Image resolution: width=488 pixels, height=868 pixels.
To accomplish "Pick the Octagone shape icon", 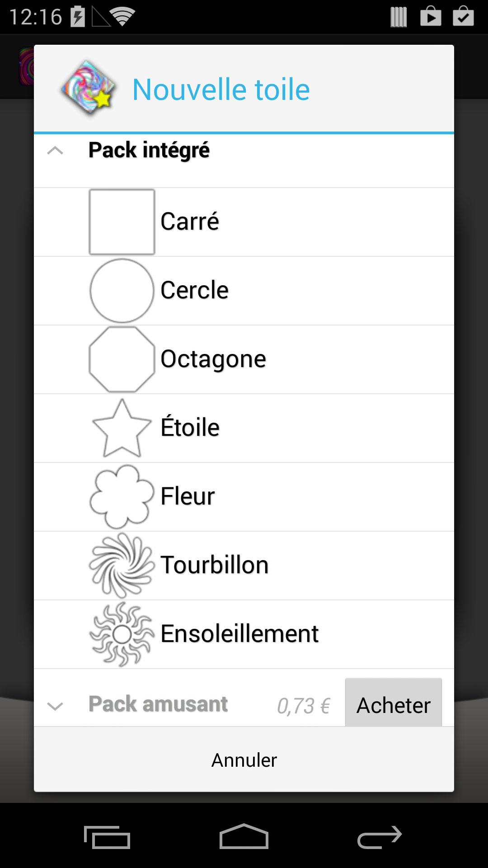I will [x=122, y=359].
